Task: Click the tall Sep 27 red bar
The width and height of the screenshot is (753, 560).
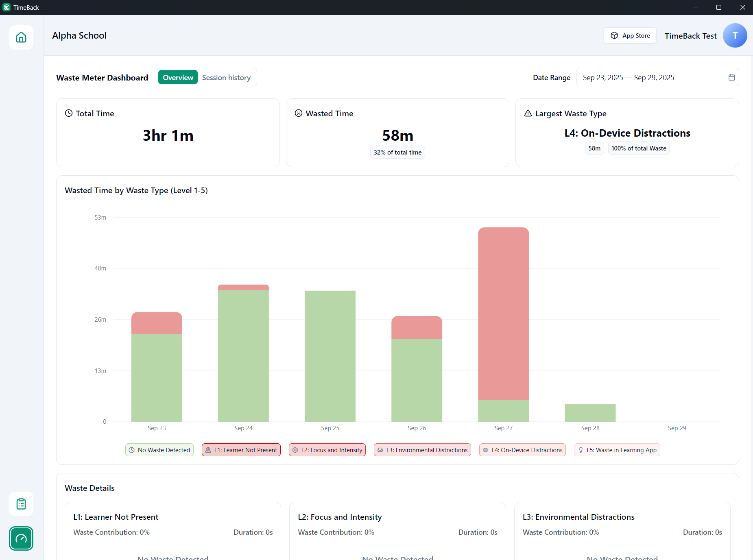Action: pos(503,313)
